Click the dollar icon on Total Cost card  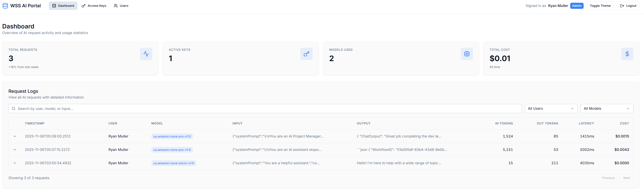pos(627,54)
